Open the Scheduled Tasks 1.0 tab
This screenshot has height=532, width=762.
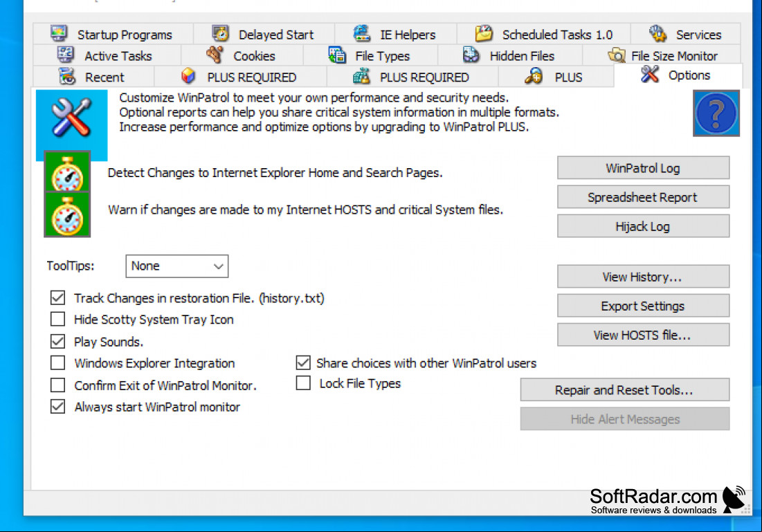point(544,35)
